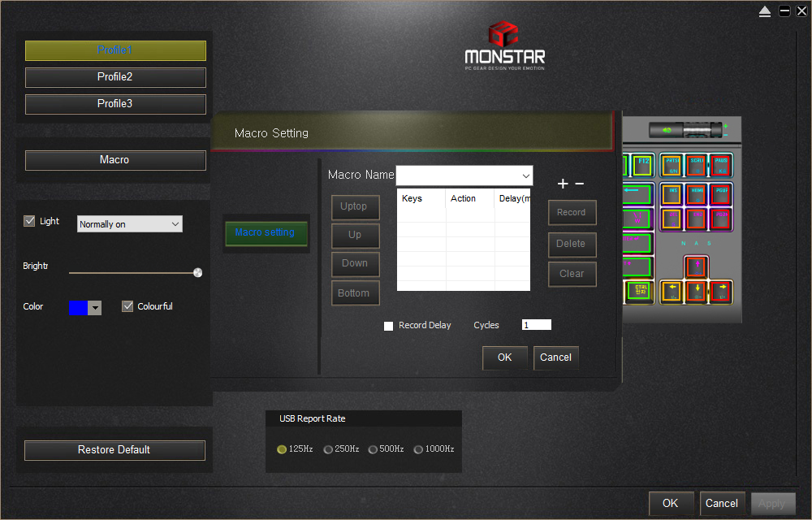812x520 pixels.
Task: Click the Enter key on keyboard image
Action: tap(637, 243)
